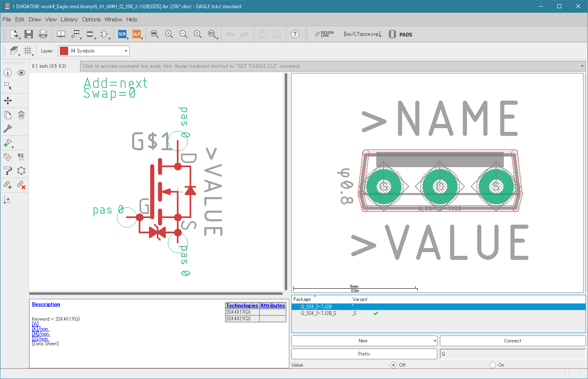
Task: Open the grid settings icon
Action: coord(27,51)
